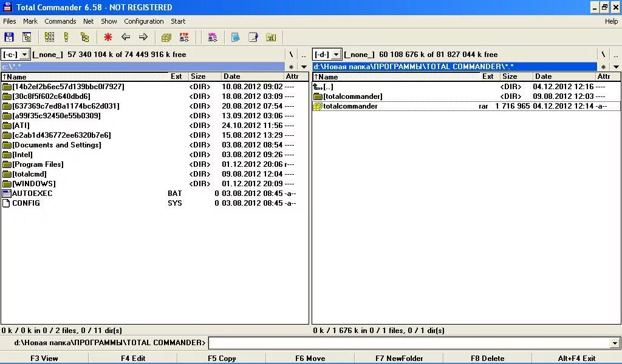Click the rar archive icon of totalcommander
The width and height of the screenshot is (622, 364).
tap(317, 106)
